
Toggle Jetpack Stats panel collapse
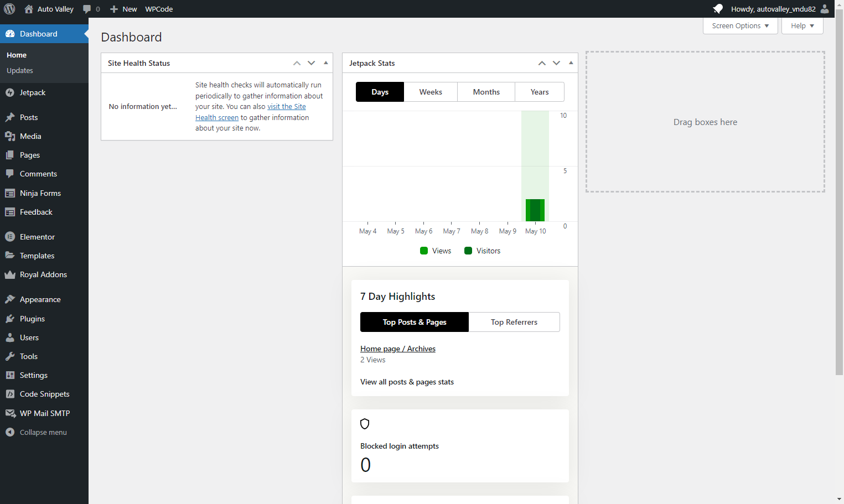coord(571,63)
